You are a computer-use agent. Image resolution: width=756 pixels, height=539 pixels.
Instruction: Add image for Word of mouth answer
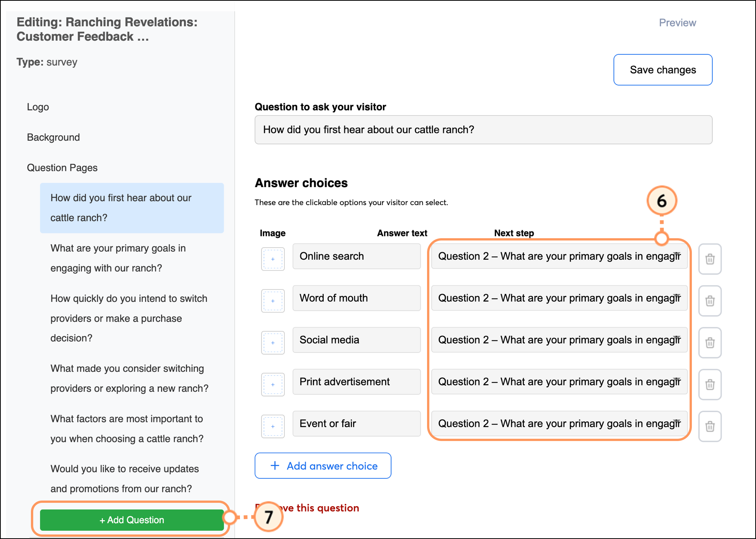pos(273,301)
